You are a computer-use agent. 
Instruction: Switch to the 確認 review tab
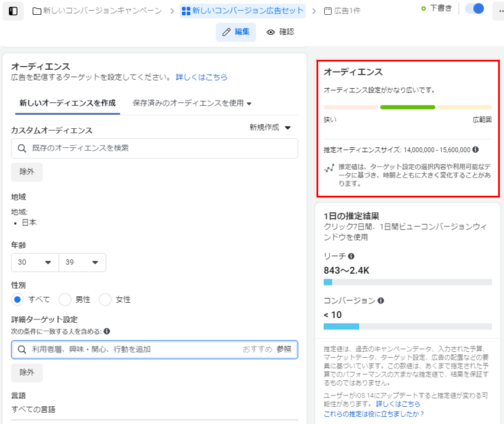[280, 32]
